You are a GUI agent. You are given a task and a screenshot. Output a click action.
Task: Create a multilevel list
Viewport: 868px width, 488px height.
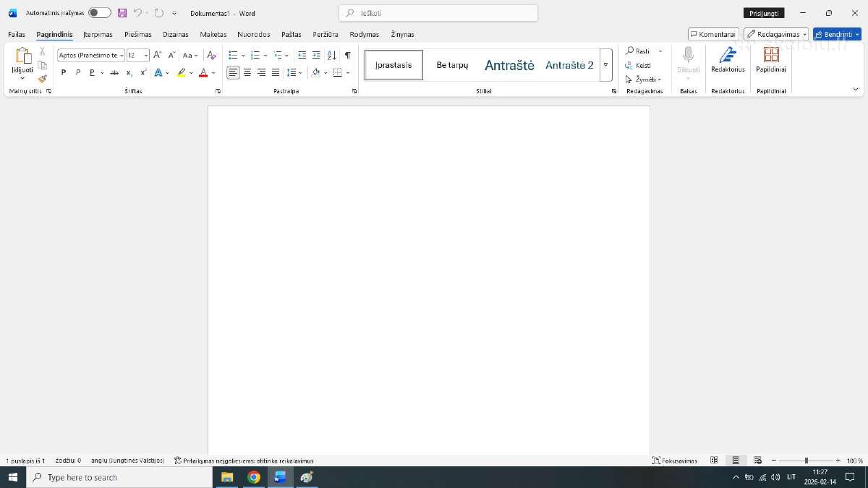click(x=278, y=55)
